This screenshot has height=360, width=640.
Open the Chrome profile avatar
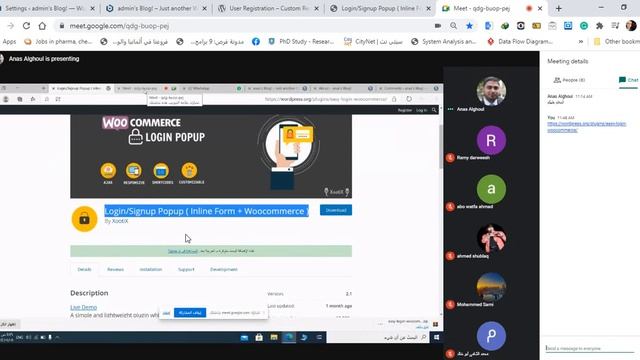pos(631,26)
